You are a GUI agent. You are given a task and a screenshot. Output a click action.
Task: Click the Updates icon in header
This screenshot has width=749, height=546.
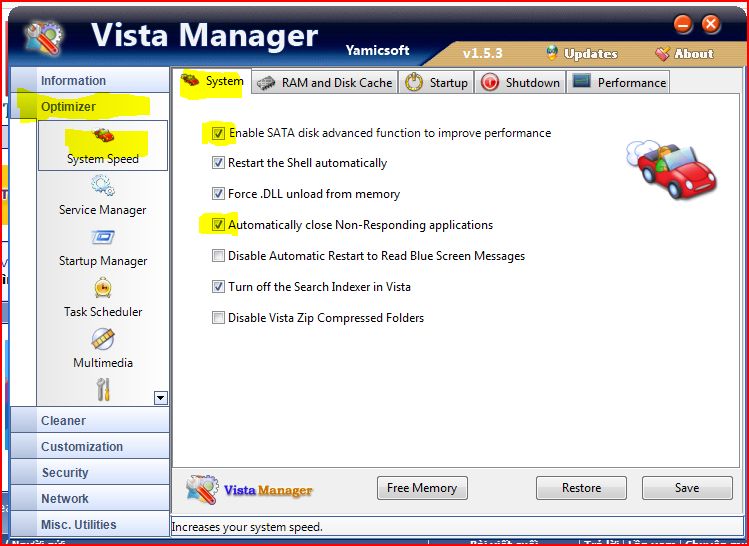point(553,53)
